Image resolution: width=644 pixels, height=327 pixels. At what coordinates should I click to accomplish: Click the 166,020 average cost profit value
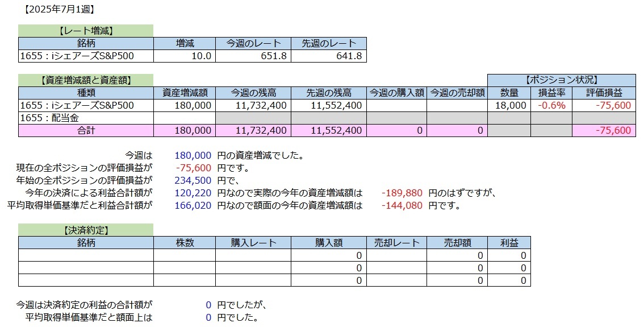pos(193,205)
